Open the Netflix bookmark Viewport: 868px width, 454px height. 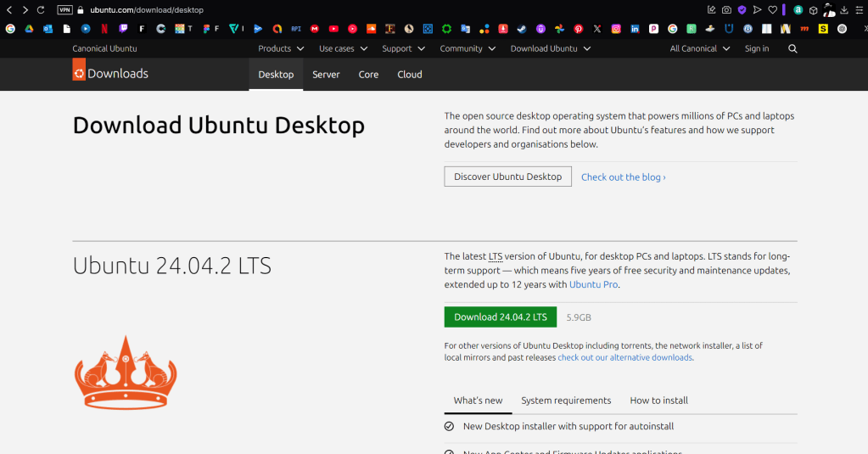click(104, 29)
